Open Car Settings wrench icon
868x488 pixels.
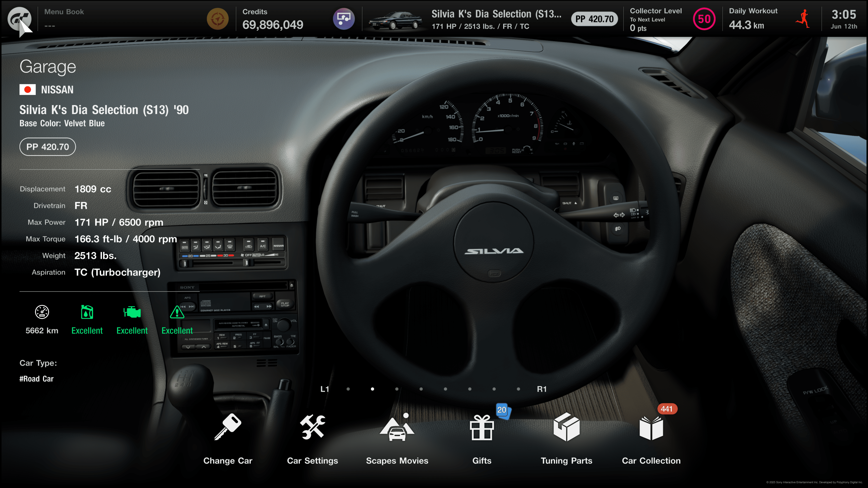313,427
